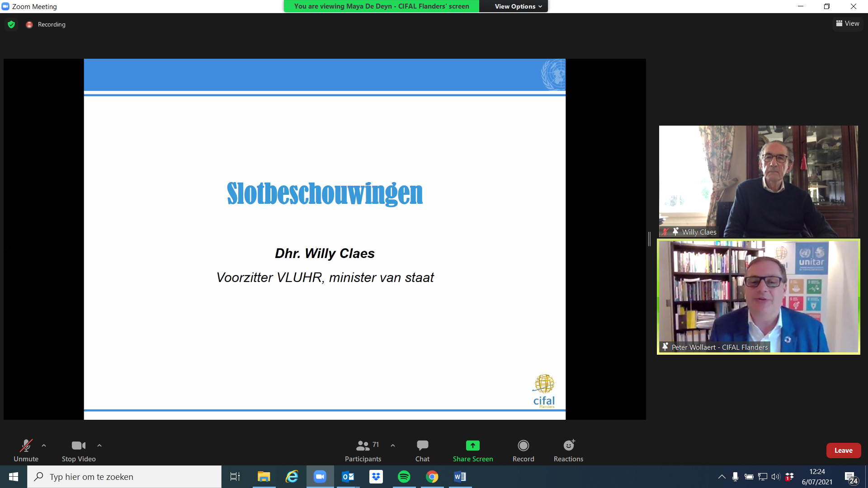This screenshot has width=868, height=488.
Task: Click the pin icon on Willy Claes video
Action: 675,231
